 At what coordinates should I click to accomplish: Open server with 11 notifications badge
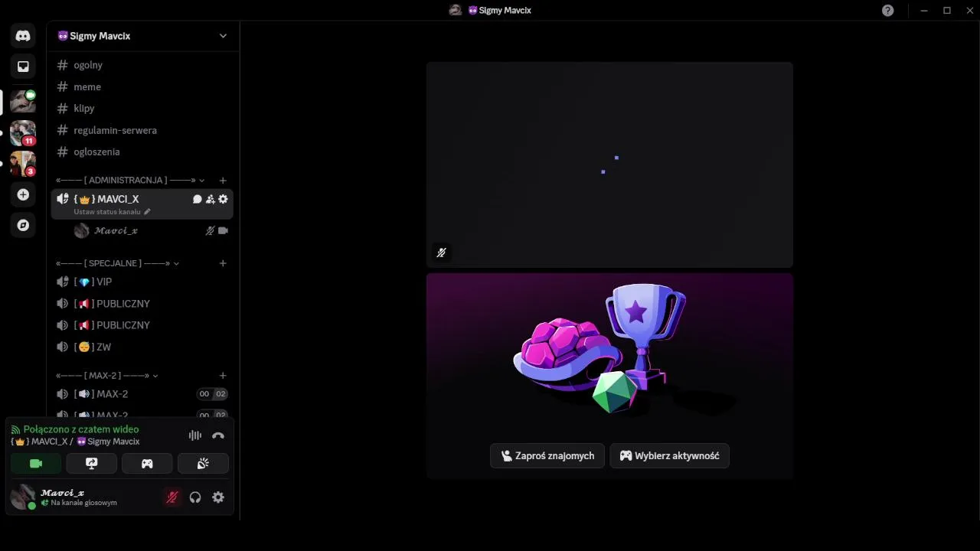pyautogui.click(x=23, y=133)
